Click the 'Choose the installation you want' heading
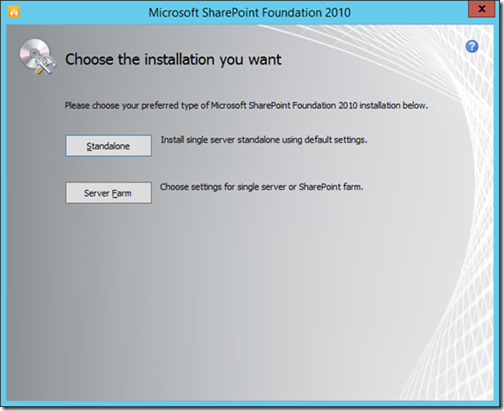This screenshot has width=504, height=411. [173, 60]
